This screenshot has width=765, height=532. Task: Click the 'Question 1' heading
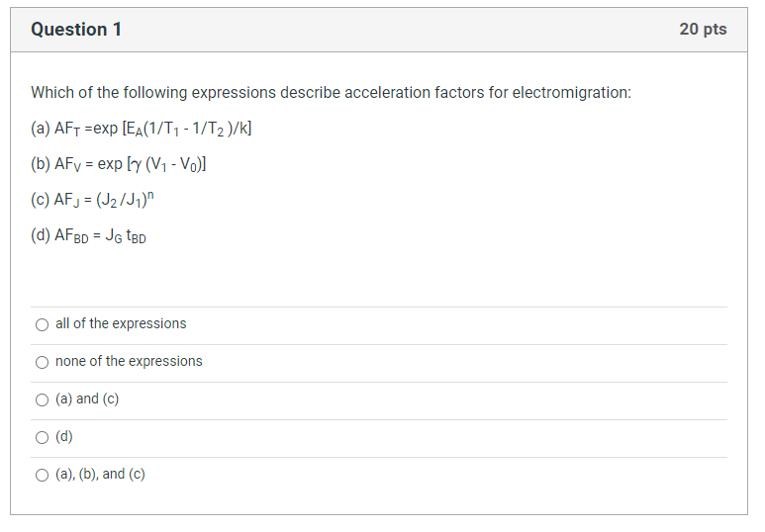tap(76, 30)
